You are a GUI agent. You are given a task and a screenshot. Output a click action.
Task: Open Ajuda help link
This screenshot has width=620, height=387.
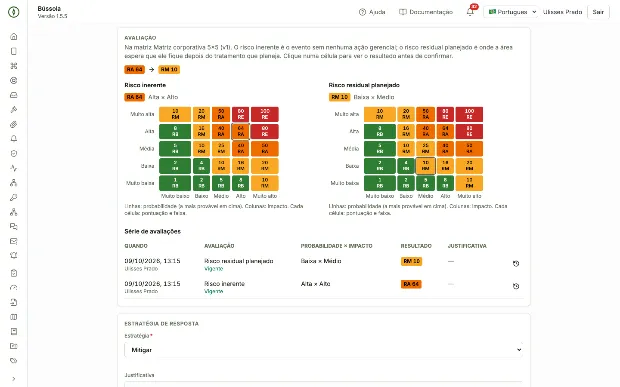pos(372,12)
